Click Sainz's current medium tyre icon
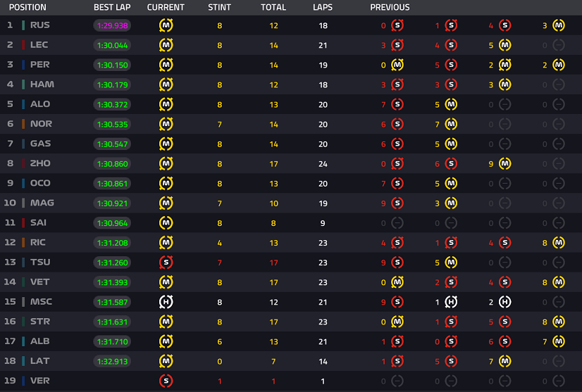The height and width of the screenshot is (392, 582). (166, 223)
